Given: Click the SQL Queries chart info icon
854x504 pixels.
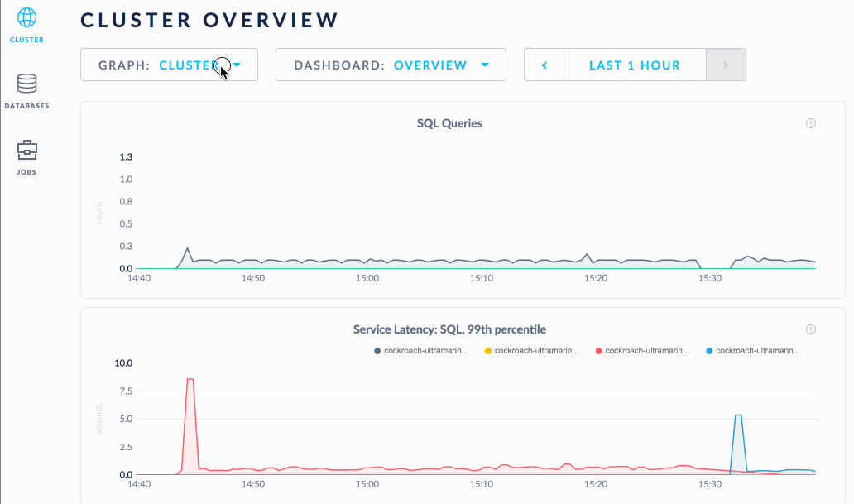Looking at the screenshot, I should coord(810,123).
